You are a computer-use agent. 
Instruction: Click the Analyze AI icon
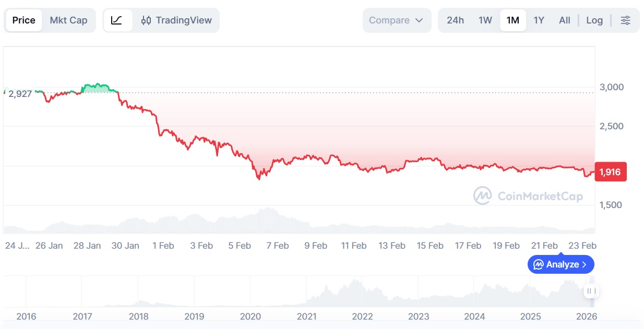point(539,264)
